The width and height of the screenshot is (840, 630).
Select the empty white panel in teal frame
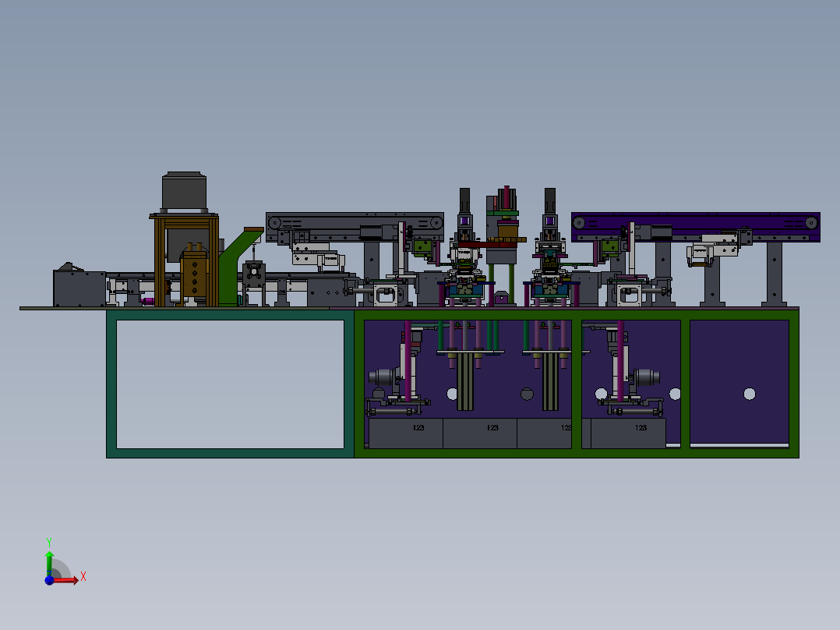pos(231,384)
